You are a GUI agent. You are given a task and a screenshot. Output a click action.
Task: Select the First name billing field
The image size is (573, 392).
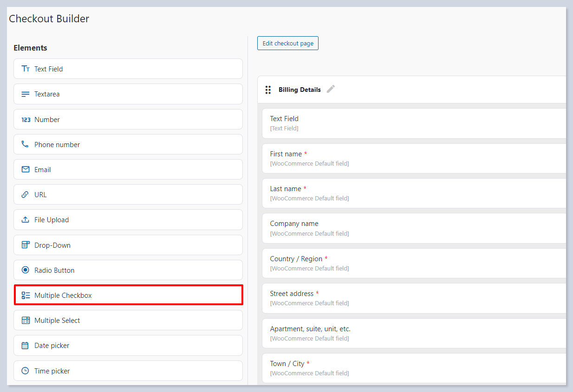(x=413, y=158)
